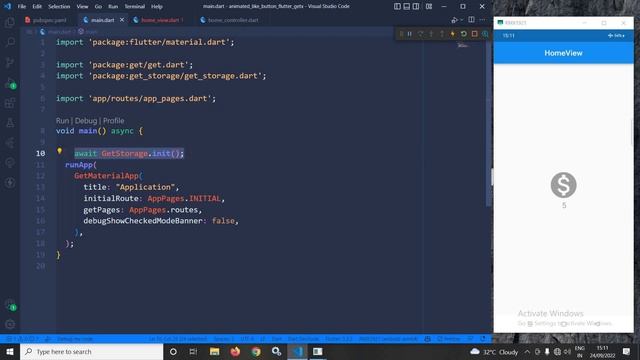Open Task View on taskbar

pyautogui.click(x=193, y=351)
